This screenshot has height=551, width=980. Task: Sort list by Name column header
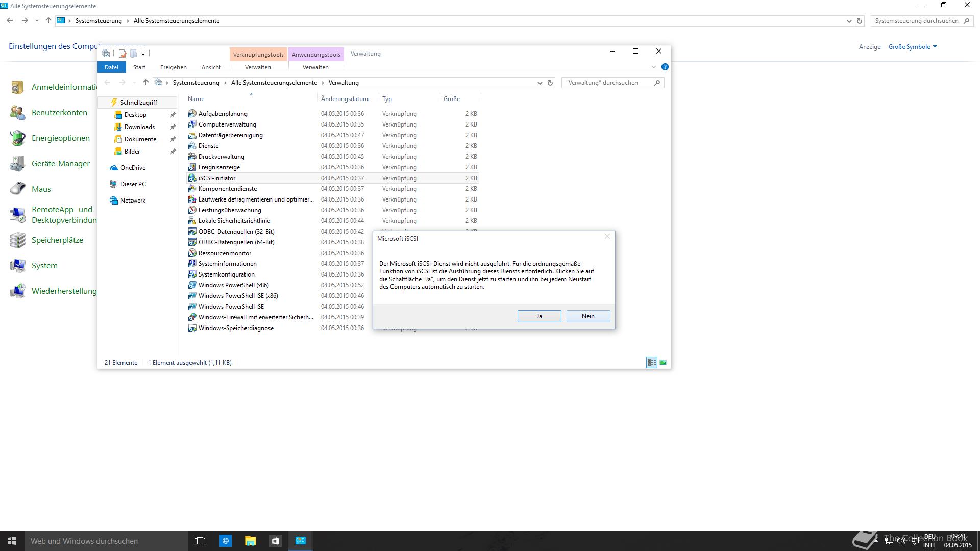[x=196, y=99]
